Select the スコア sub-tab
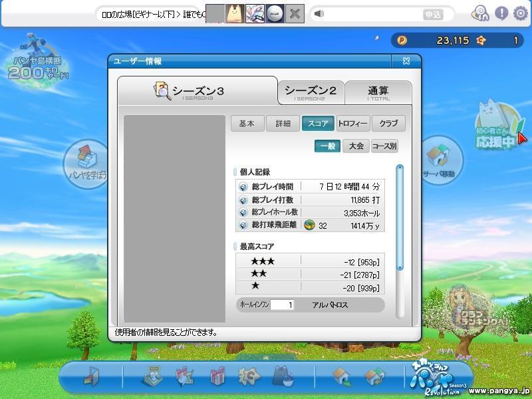532x399 pixels. pos(318,124)
